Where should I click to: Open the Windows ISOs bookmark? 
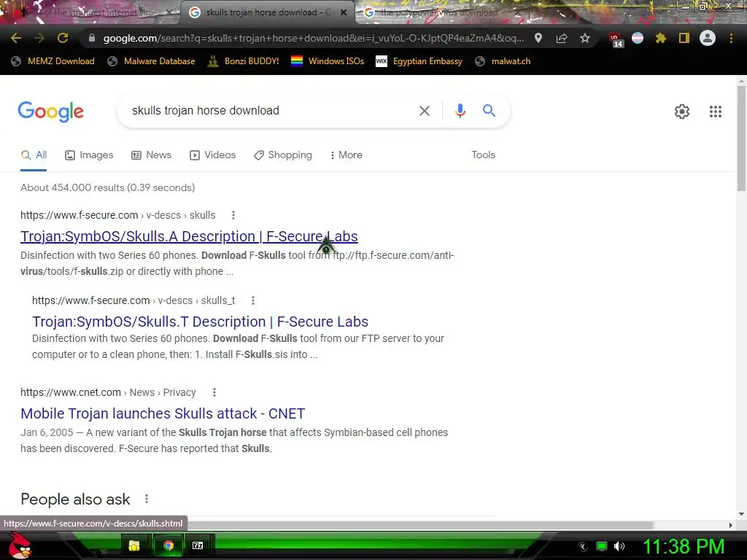point(328,61)
